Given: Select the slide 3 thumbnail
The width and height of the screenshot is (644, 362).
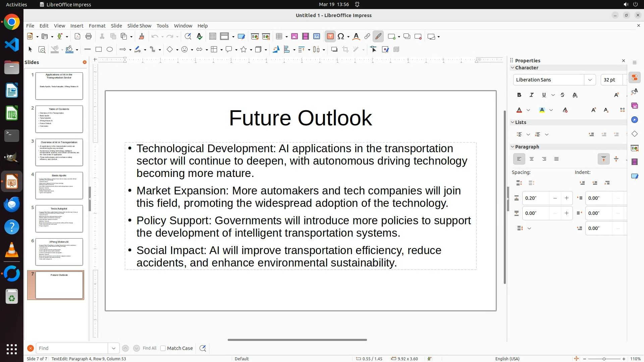Looking at the screenshot, I should coord(59,153).
